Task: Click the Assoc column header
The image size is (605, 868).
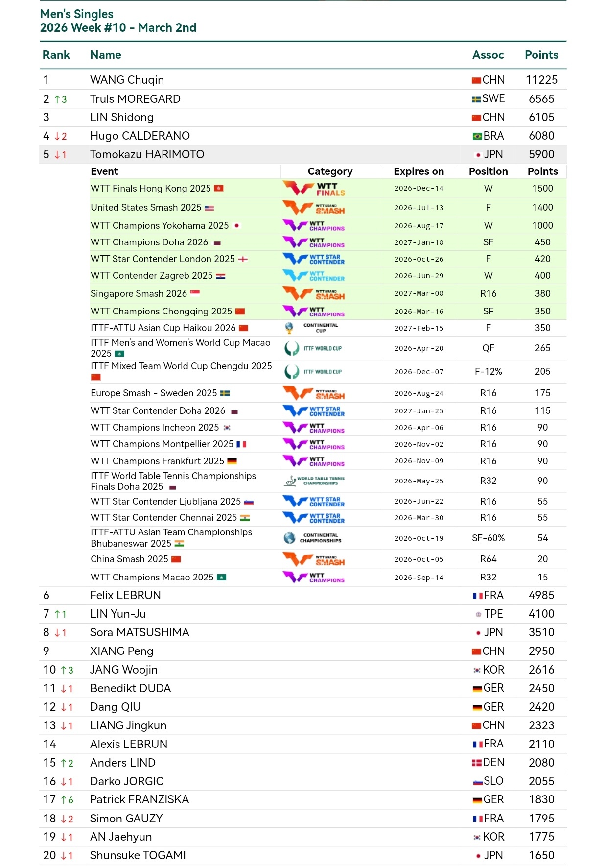Action: [488, 55]
